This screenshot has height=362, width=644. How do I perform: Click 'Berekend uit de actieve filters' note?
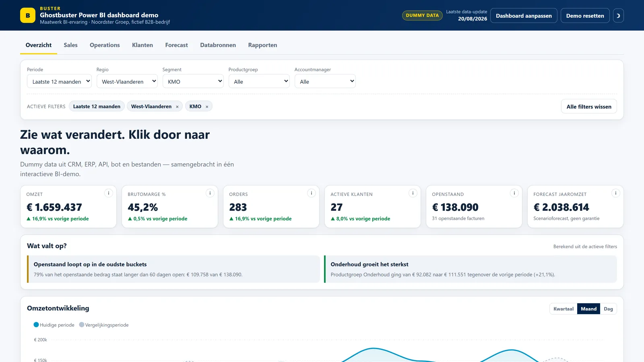point(585,247)
